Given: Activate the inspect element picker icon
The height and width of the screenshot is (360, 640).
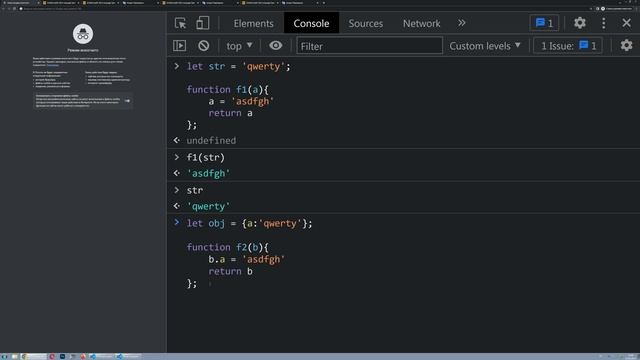Looking at the screenshot, I should point(180,23).
